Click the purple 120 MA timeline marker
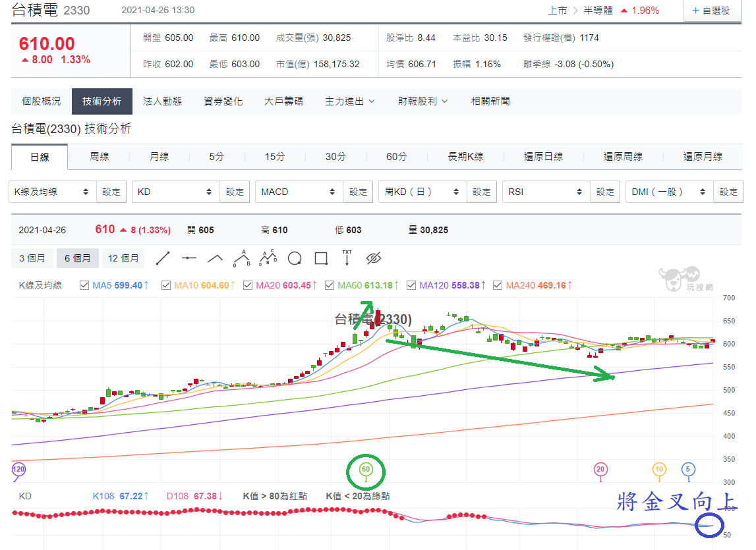 (18, 470)
